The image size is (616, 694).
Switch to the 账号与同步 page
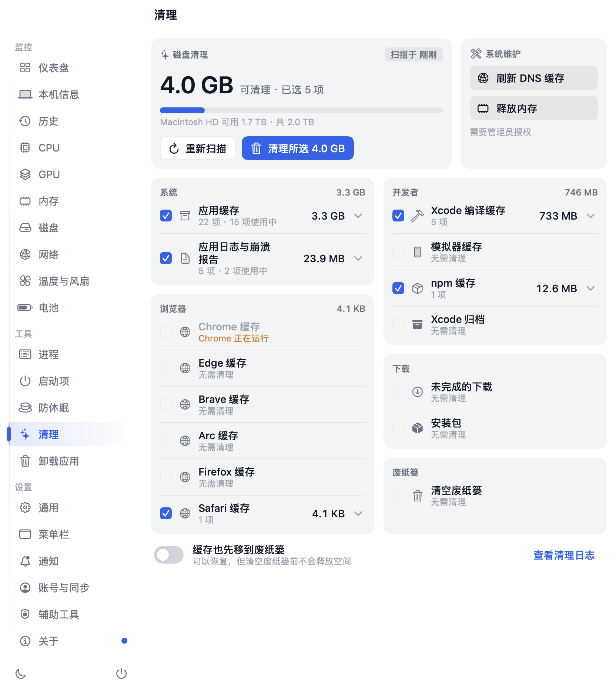point(69,588)
